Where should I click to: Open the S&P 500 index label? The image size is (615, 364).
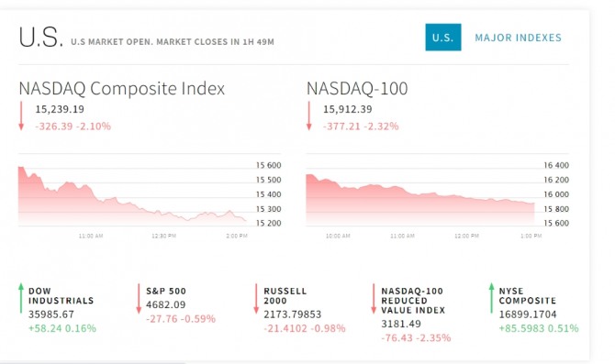[x=166, y=292]
